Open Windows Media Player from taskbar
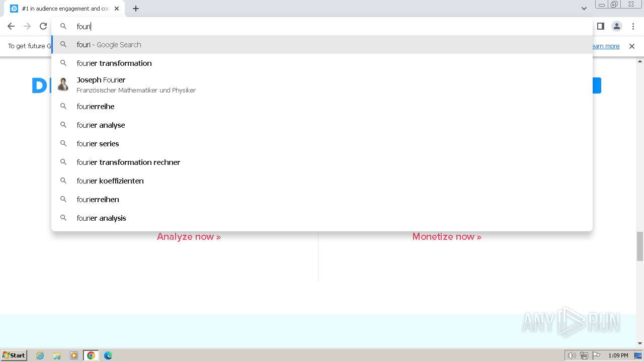The image size is (644, 362). point(74,355)
